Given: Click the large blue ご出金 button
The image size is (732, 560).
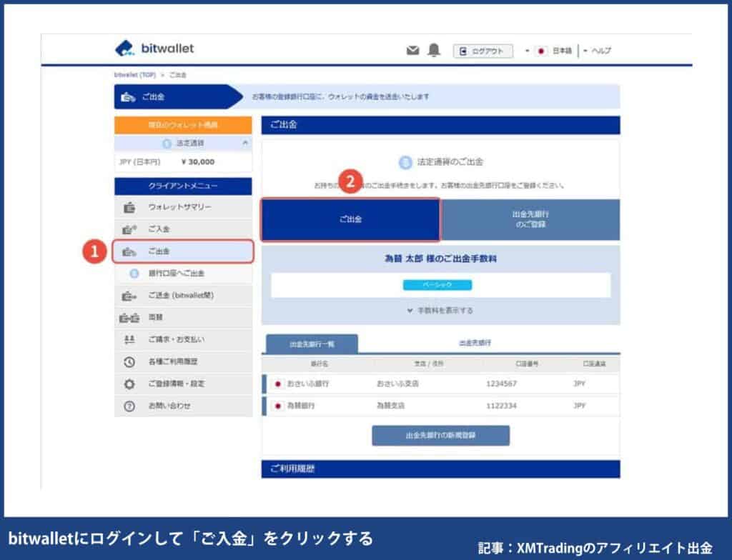Looking at the screenshot, I should [350, 219].
